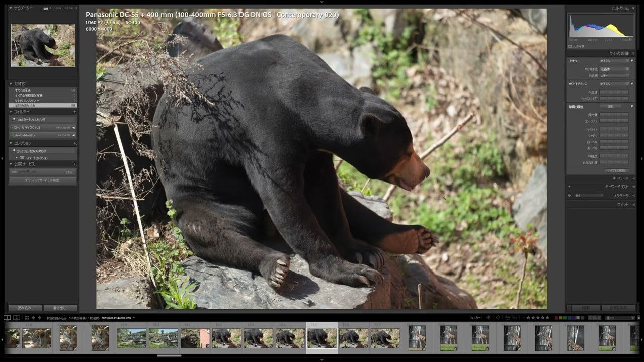Click 読み込み import button

25,308
